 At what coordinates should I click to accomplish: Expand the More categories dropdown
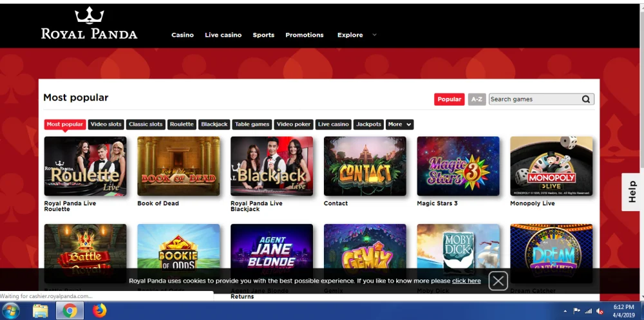[x=400, y=124]
